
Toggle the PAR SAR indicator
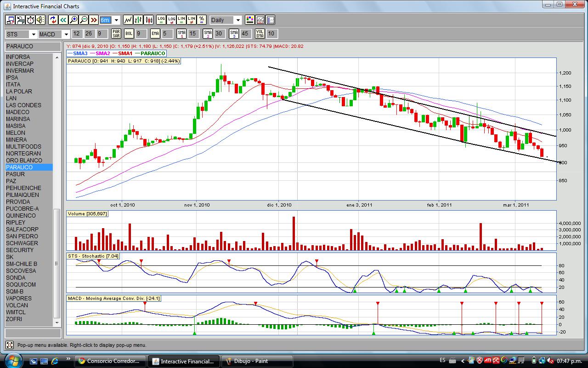[116, 34]
